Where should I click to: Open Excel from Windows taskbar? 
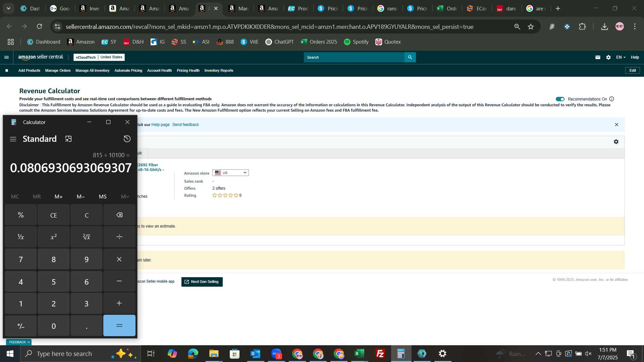click(x=359, y=354)
